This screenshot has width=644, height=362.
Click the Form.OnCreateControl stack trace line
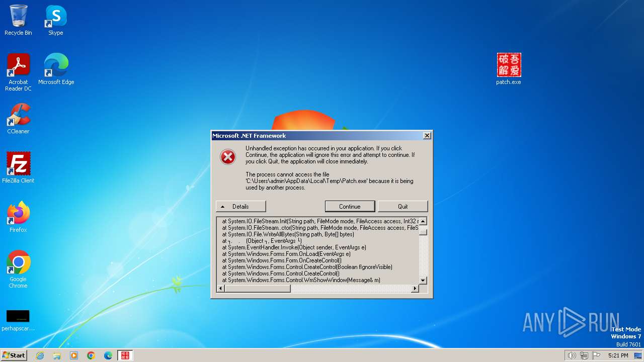tap(282, 260)
